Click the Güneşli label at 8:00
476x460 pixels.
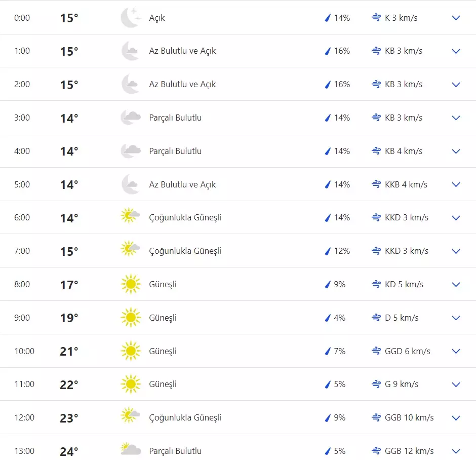(163, 284)
